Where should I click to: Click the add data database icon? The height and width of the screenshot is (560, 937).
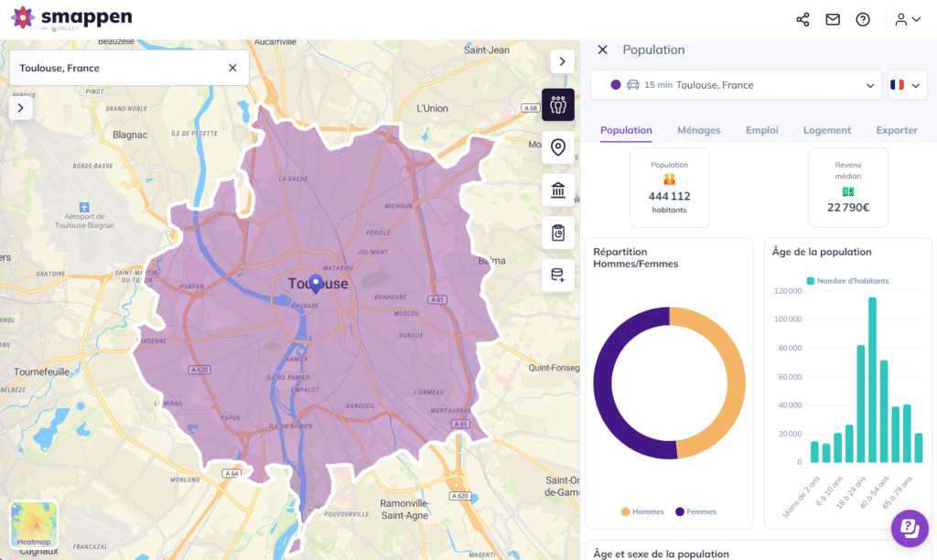click(x=558, y=275)
